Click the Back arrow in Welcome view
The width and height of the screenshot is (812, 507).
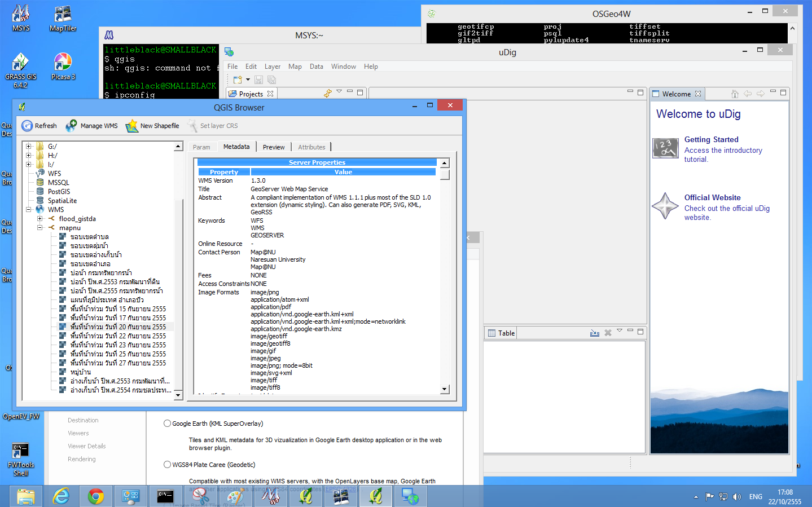(x=748, y=94)
